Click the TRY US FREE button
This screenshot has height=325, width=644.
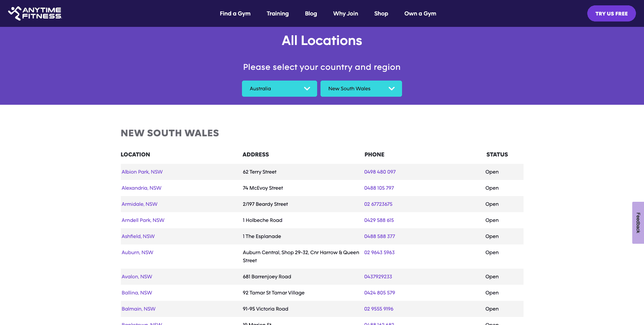click(x=611, y=13)
